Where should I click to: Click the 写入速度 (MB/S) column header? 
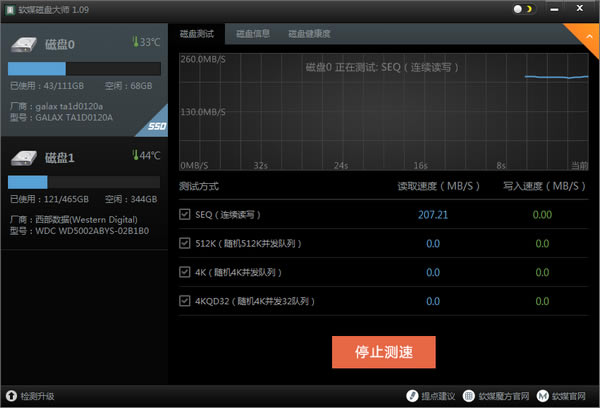544,186
